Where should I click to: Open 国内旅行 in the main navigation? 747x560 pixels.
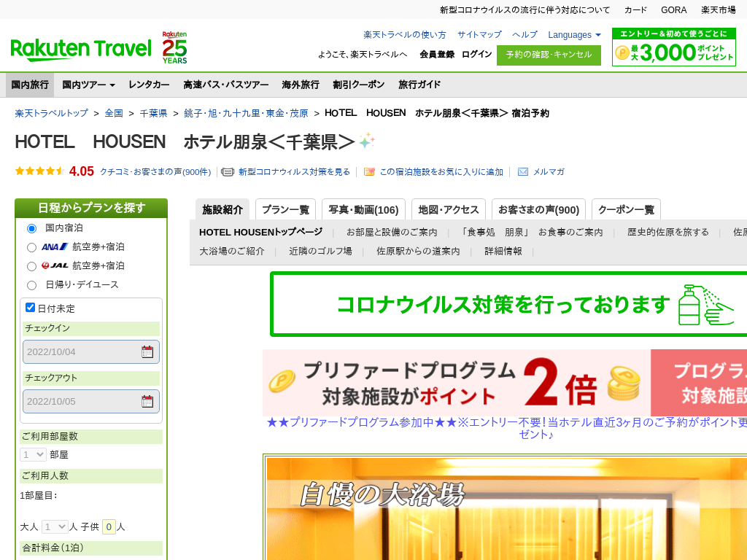(x=30, y=85)
